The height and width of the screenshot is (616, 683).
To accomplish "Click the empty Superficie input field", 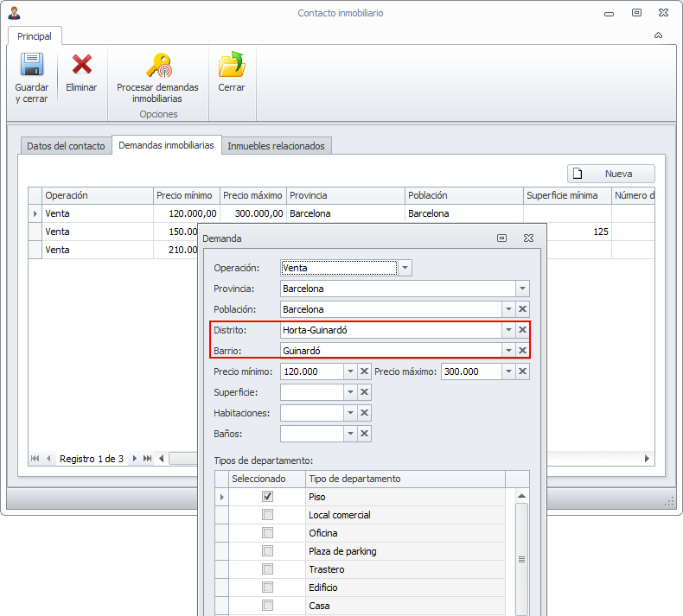I will (312, 392).
